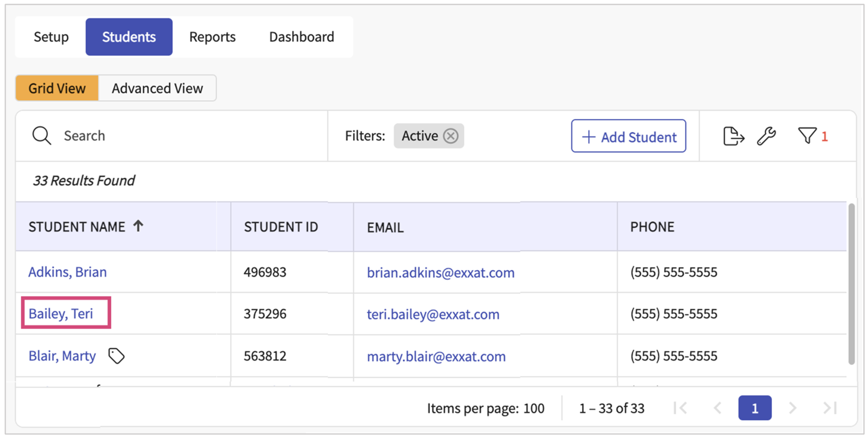Open the wrench settings tool
This screenshot has height=438, width=868.
[x=766, y=136]
